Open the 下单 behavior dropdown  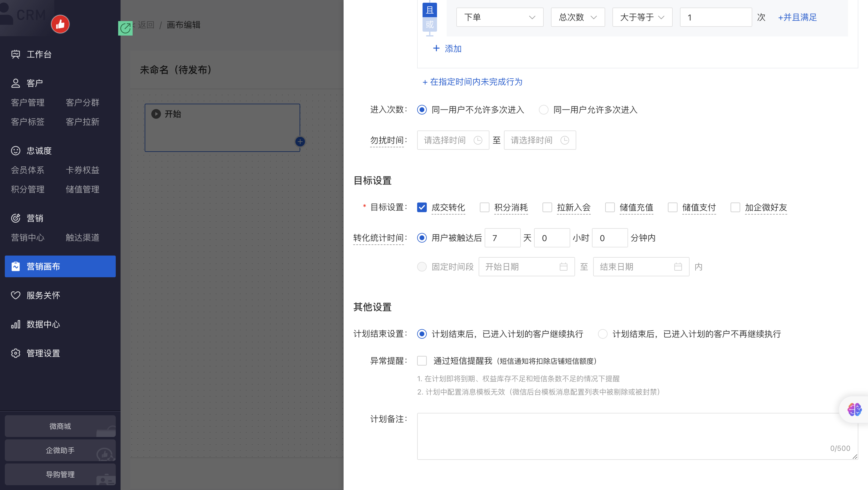click(x=499, y=17)
